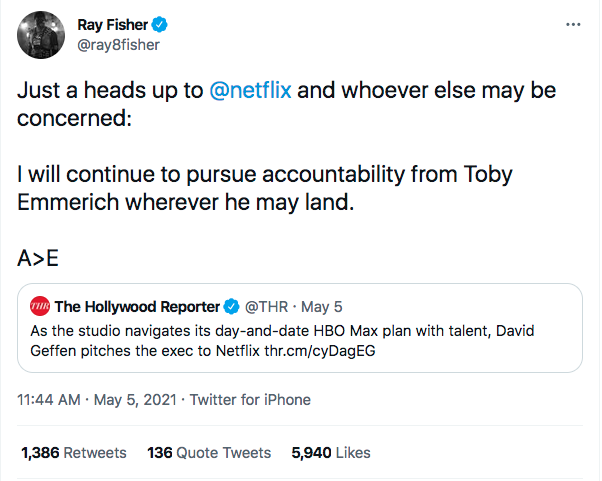This screenshot has width=602, height=481.
Task: Click the Hollywood Reporter verified badge
Action: (232, 306)
